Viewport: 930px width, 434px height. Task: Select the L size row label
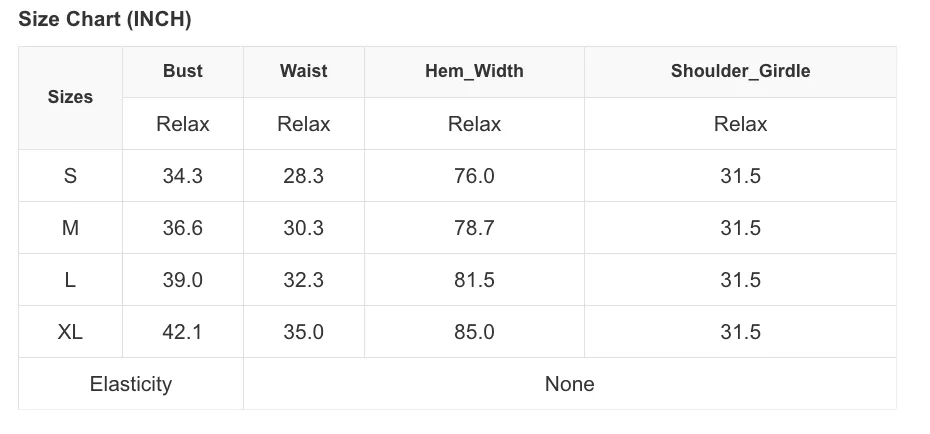tap(70, 280)
